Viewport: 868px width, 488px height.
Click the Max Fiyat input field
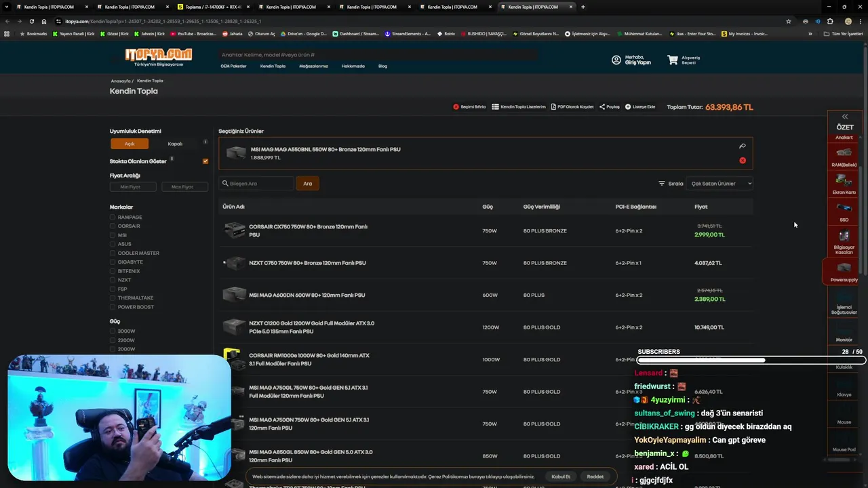tap(185, 186)
